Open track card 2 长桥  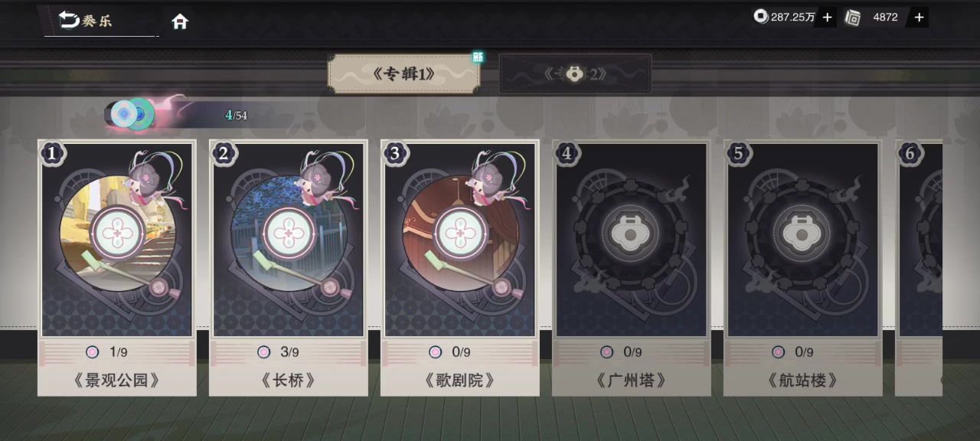[289, 268]
